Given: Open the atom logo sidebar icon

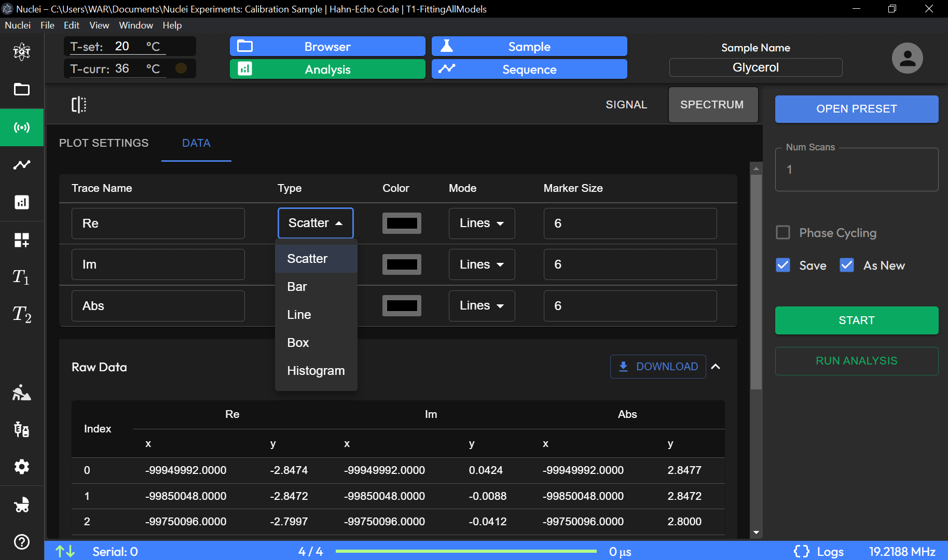Looking at the screenshot, I should tap(22, 51).
